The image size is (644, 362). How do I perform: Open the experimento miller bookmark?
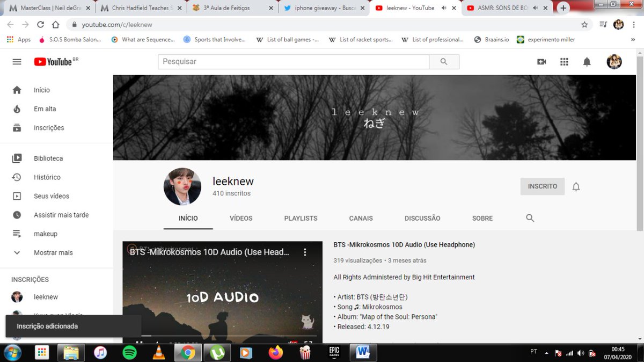[545, 40]
